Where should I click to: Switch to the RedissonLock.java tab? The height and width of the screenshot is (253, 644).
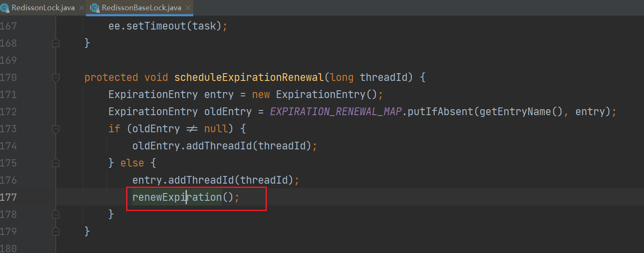tap(43, 8)
